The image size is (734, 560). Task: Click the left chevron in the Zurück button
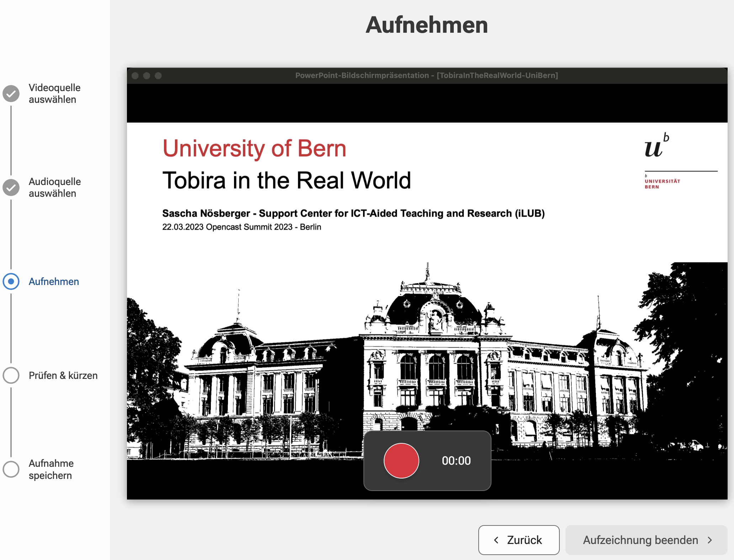click(496, 540)
